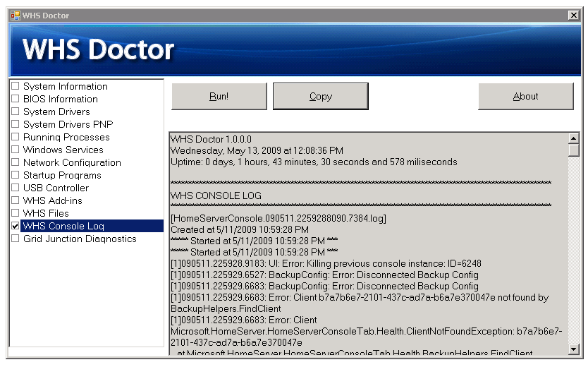Select the WHS Files list label

(46, 213)
